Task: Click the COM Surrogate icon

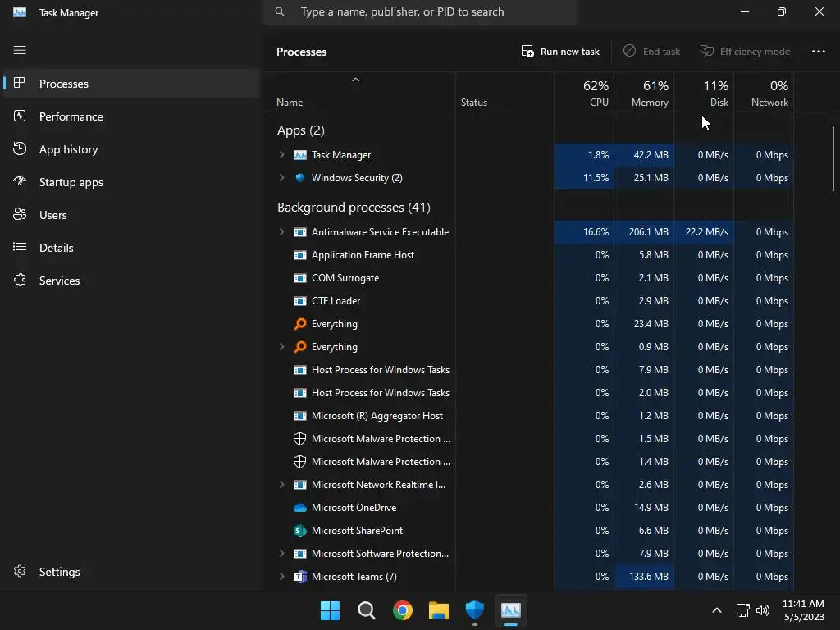Action: [x=300, y=278]
